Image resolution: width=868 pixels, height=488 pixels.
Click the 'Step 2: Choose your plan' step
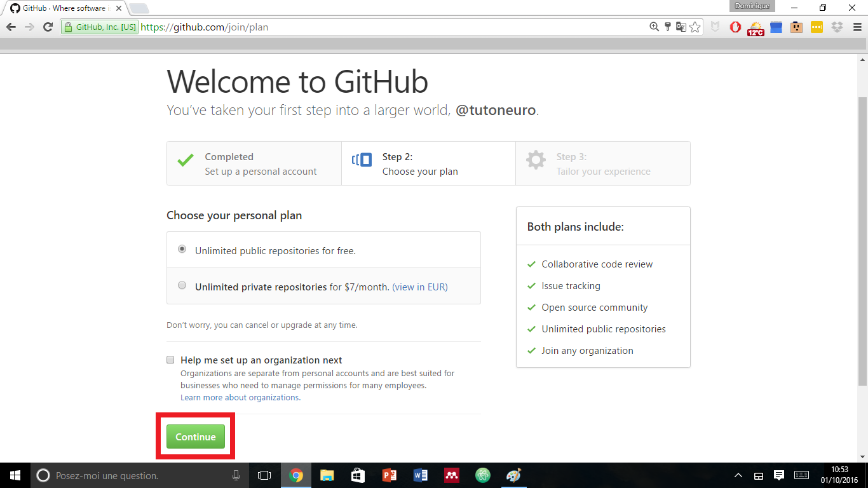pos(428,163)
